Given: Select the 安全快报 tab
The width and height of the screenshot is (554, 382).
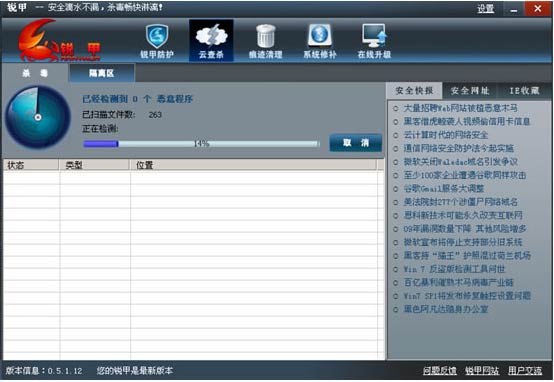Looking at the screenshot, I should [414, 91].
